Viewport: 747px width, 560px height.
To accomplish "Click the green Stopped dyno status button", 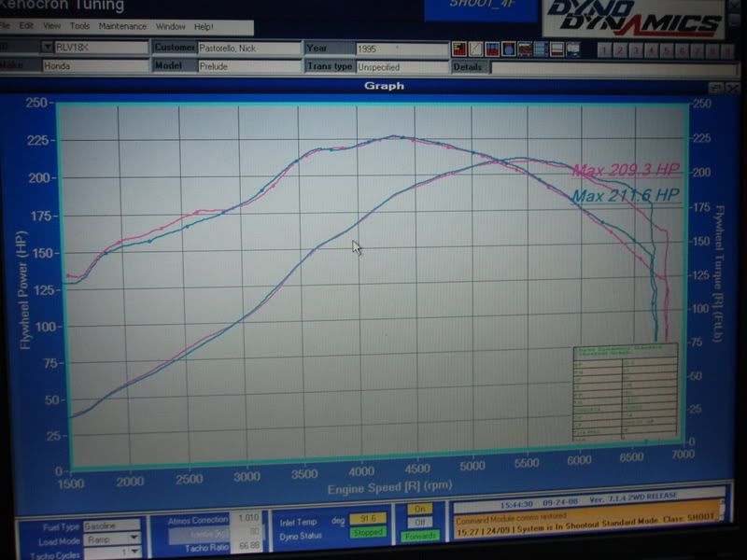I will coord(367,533).
